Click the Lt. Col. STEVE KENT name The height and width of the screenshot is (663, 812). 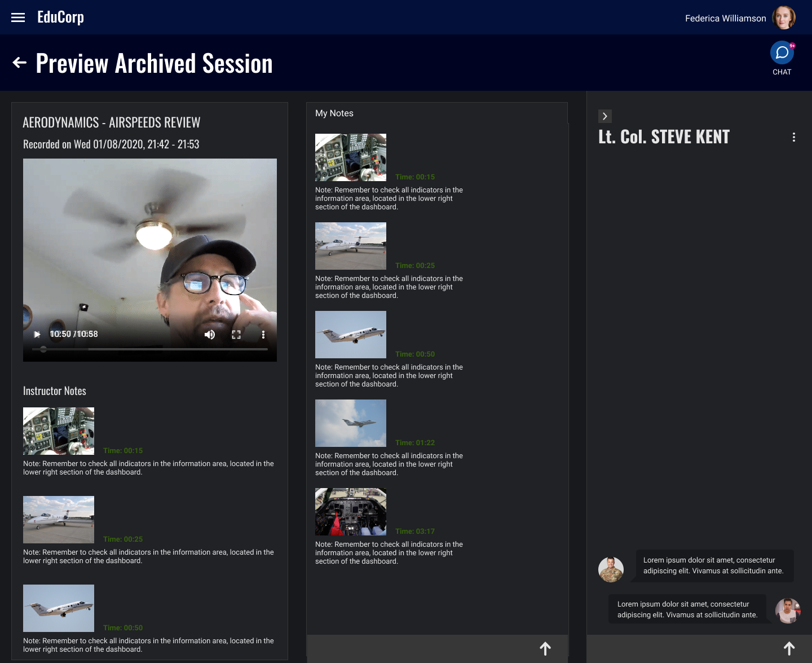[x=664, y=137]
